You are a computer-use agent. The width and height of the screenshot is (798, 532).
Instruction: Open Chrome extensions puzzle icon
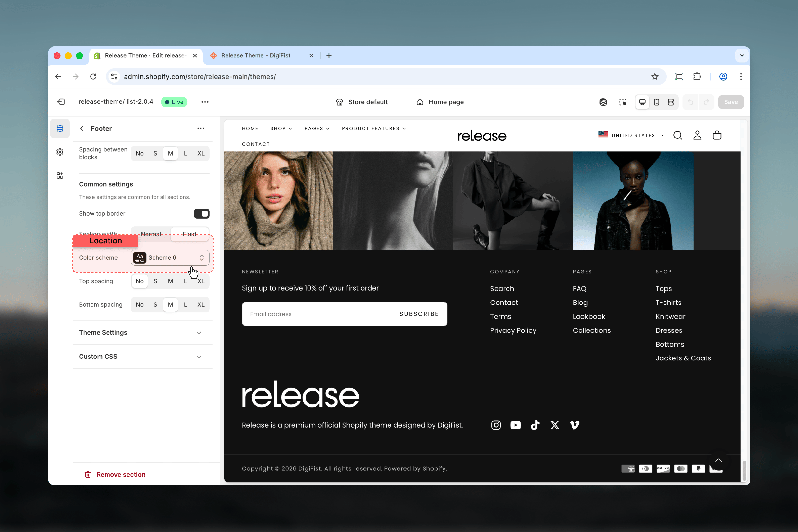[x=697, y=76]
